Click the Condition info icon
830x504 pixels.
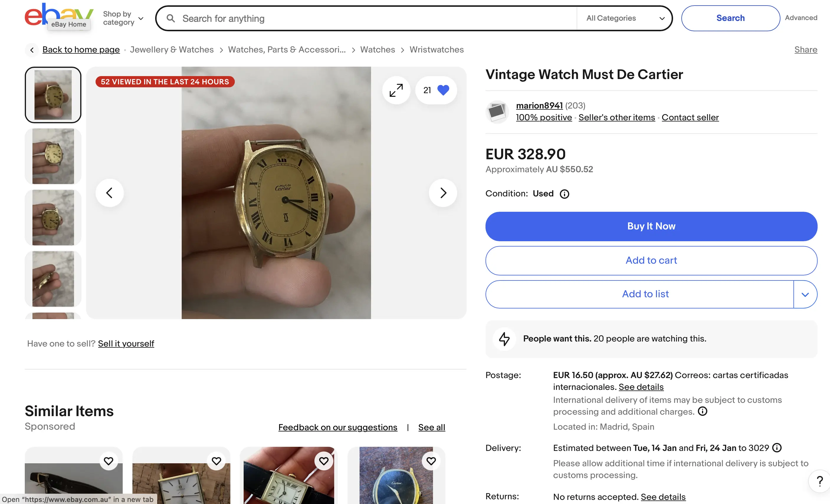564,194
